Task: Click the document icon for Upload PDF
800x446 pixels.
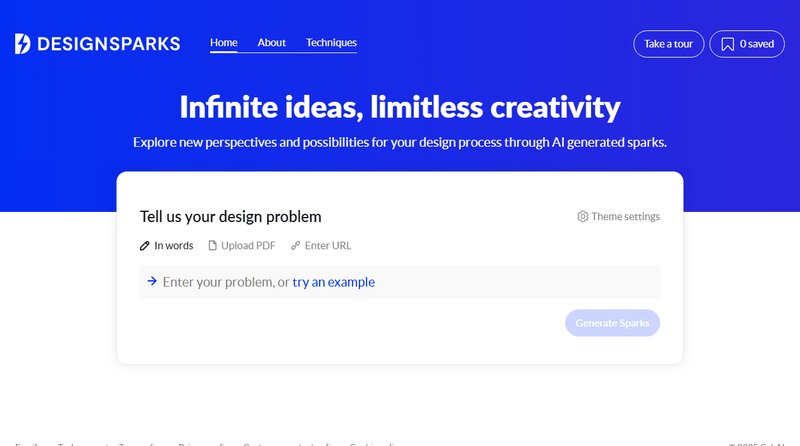Action: (212, 246)
